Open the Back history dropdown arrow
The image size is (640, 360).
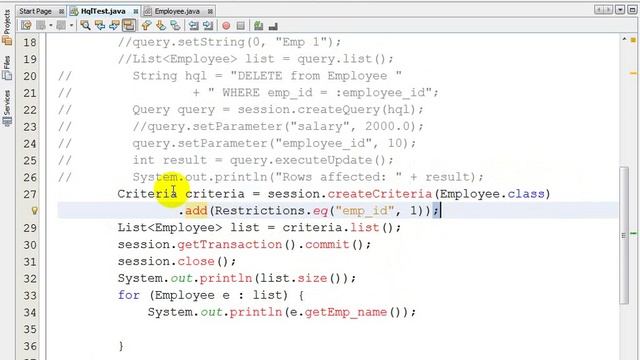point(51,26)
